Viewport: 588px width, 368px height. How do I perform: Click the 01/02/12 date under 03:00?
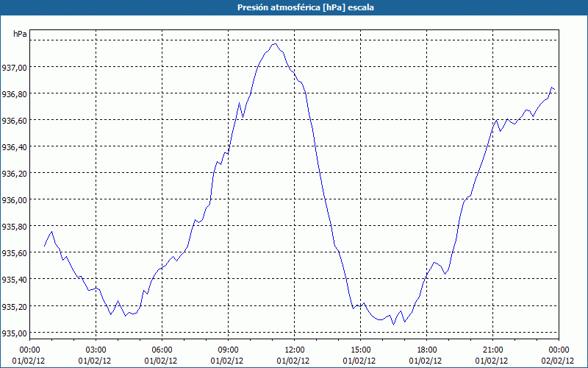tap(95, 361)
